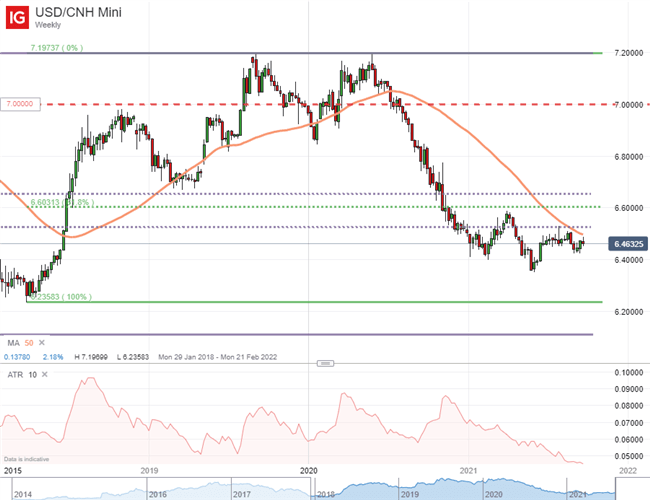This screenshot has height=500, width=650.
Task: Jump to 2017 in the navigator timeline
Action: tap(242, 494)
